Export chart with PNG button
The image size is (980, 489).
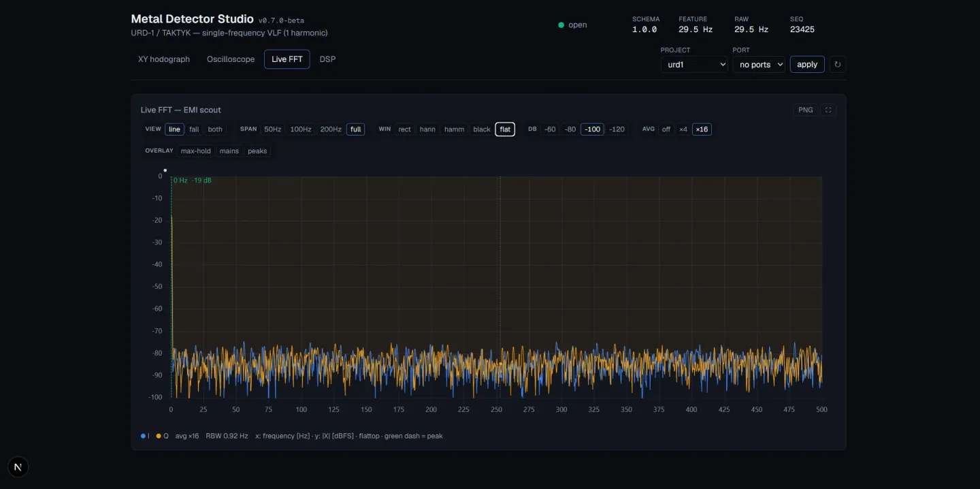coord(806,110)
